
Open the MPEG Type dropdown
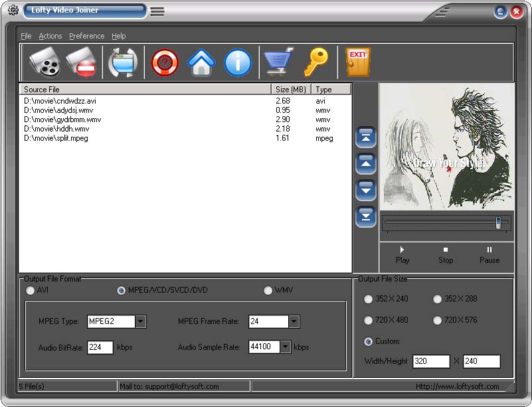(x=140, y=321)
